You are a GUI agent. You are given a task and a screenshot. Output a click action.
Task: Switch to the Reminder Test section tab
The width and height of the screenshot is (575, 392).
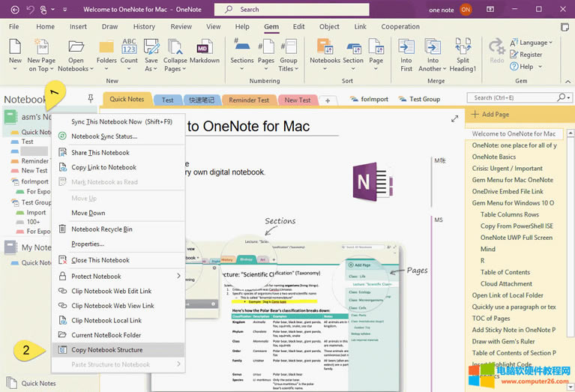[x=248, y=100]
